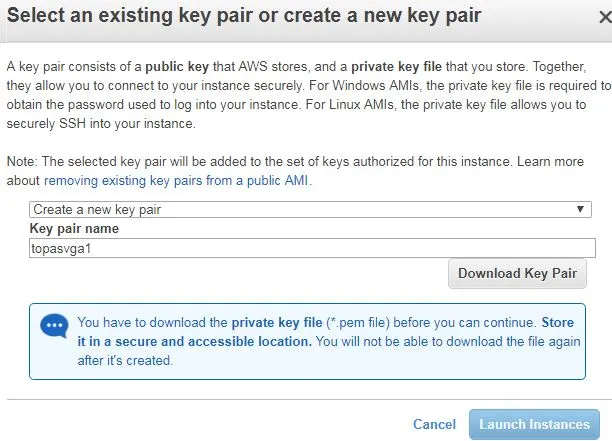612x441 pixels.
Task: Click the '(*.pem file)' text in the notice
Action: click(x=358, y=323)
